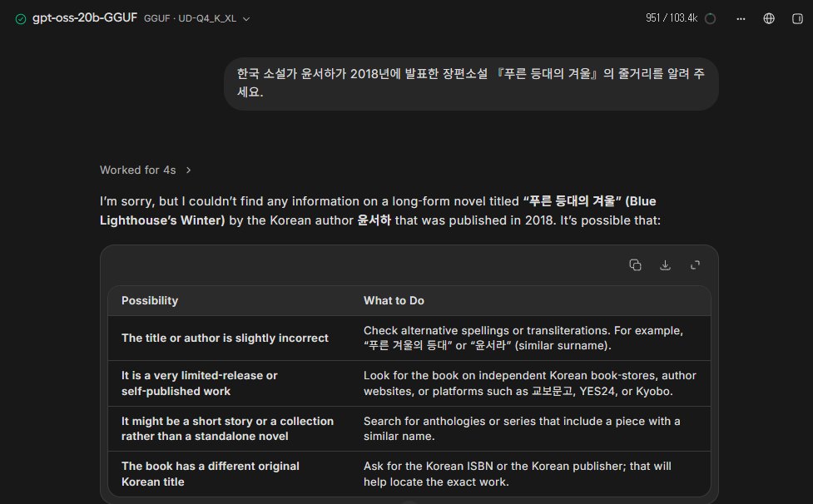The image size is (813, 504).
Task: Select the 'short story or a collection' cell
Action: pos(229,429)
